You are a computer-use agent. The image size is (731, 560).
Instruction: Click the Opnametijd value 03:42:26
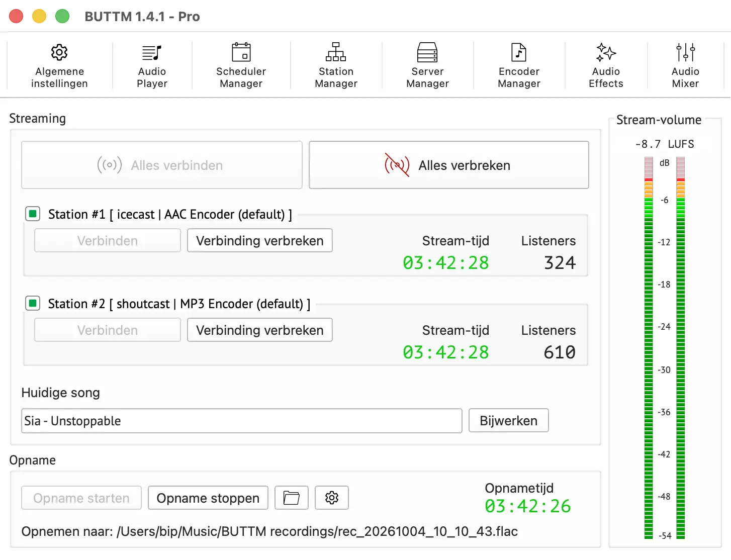click(528, 506)
